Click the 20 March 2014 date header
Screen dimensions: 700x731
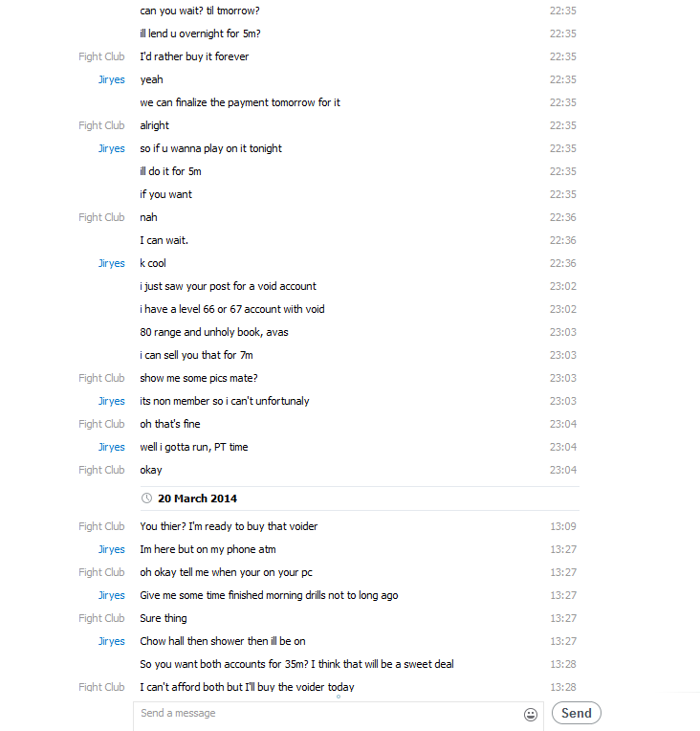[197, 498]
